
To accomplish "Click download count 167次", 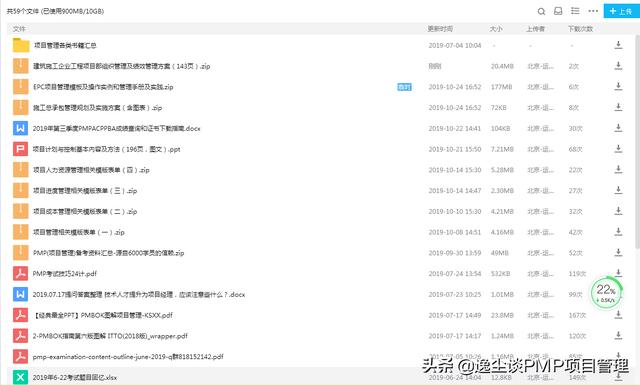I will (577, 315).
